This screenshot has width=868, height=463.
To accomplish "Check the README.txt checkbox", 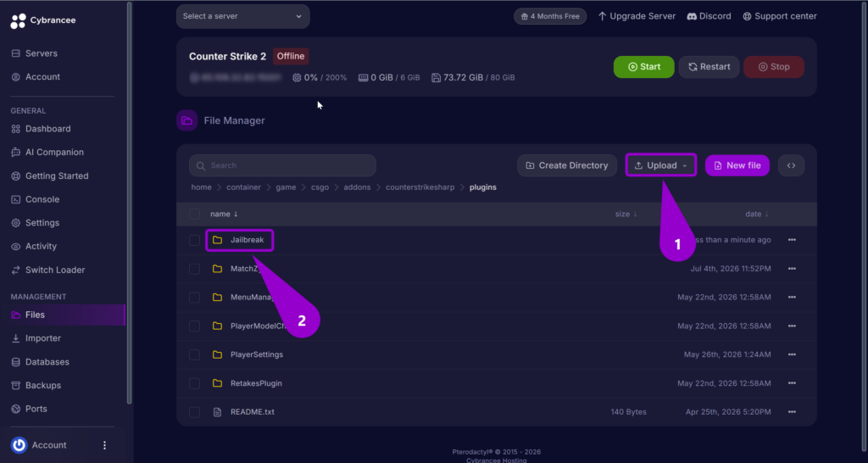I will pyautogui.click(x=194, y=412).
